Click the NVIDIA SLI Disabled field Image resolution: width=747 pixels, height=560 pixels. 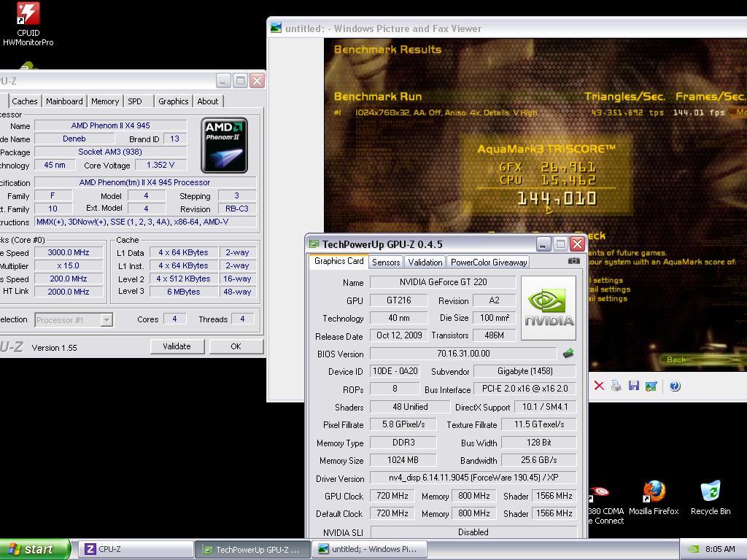tap(473, 532)
